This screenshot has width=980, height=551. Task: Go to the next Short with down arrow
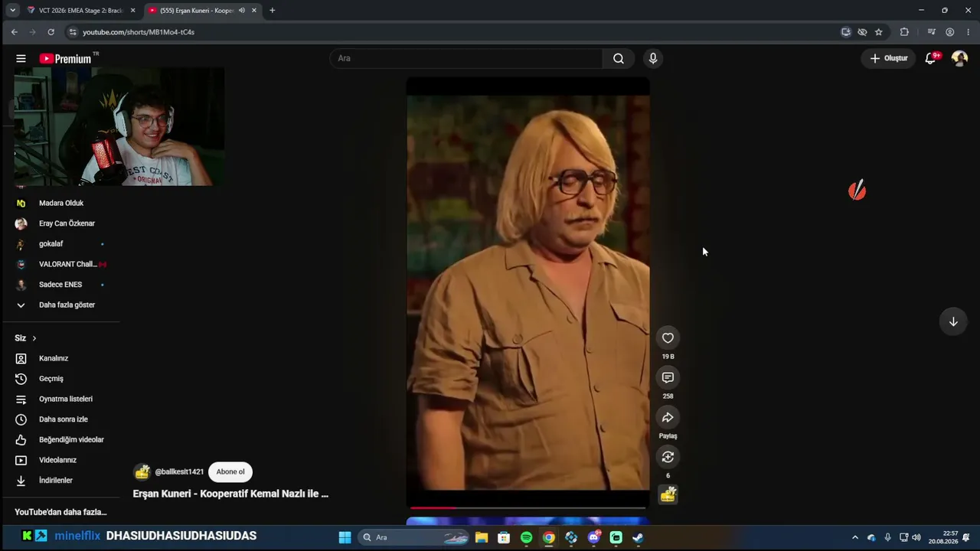pos(953,321)
